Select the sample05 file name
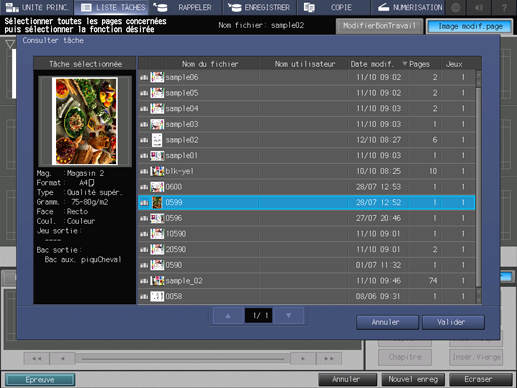This screenshot has width=517, height=388. pyautogui.click(x=182, y=93)
